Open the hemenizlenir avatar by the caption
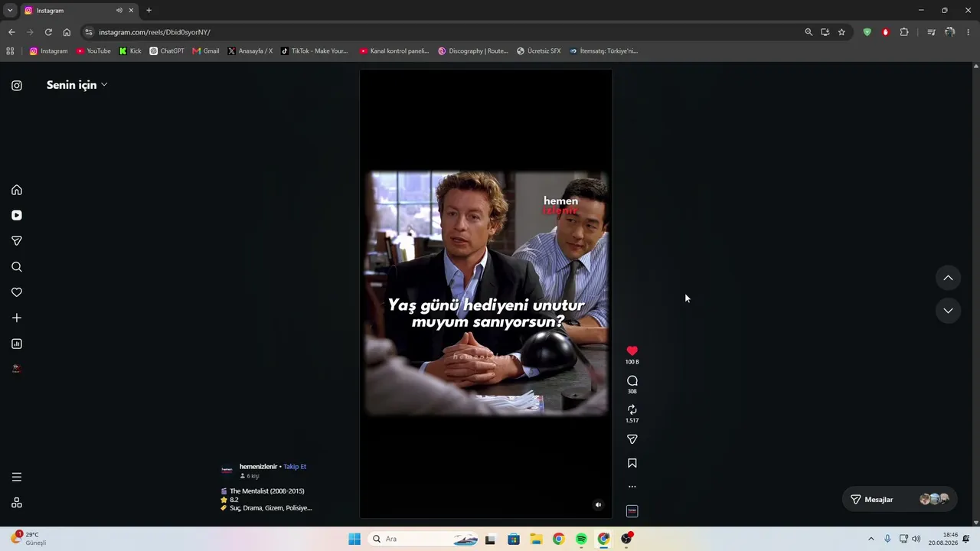The width and height of the screenshot is (980, 551). click(x=227, y=470)
